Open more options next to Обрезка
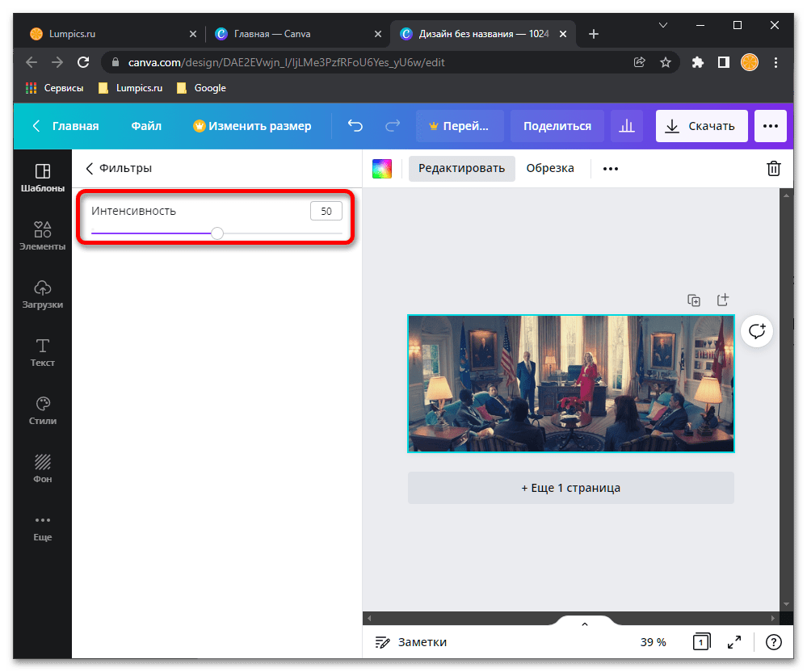Image resolution: width=807 pixels, height=672 pixels. tap(611, 169)
